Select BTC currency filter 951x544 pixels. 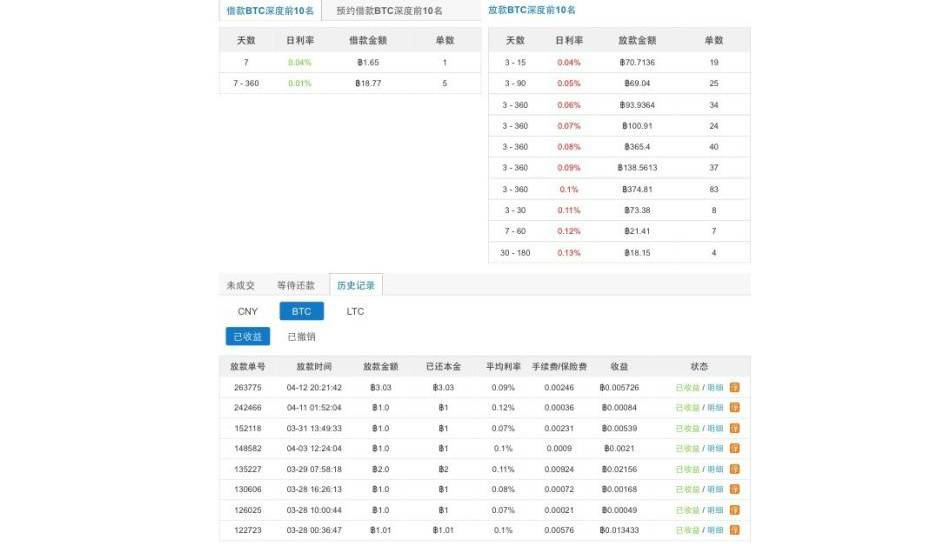301,311
